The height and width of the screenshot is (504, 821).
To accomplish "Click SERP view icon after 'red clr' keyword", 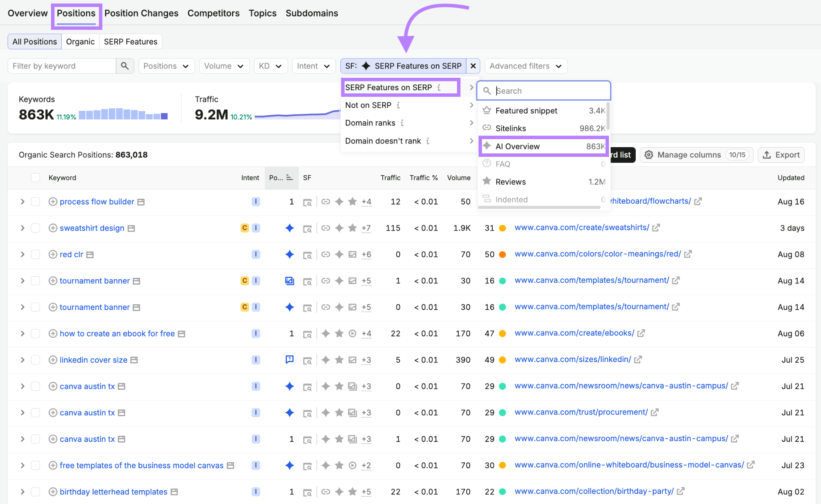I will tap(90, 255).
